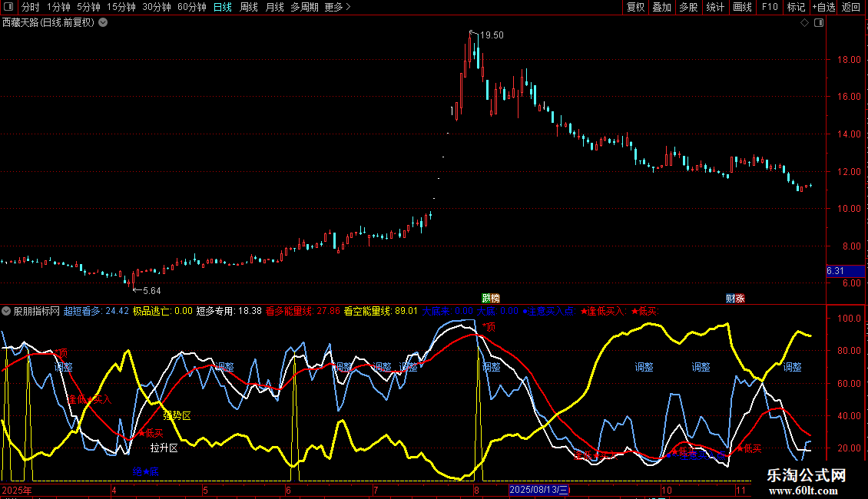The height and width of the screenshot is (499, 868).
Task: Switch to 分时 intraday view
Action: [x=31, y=7]
